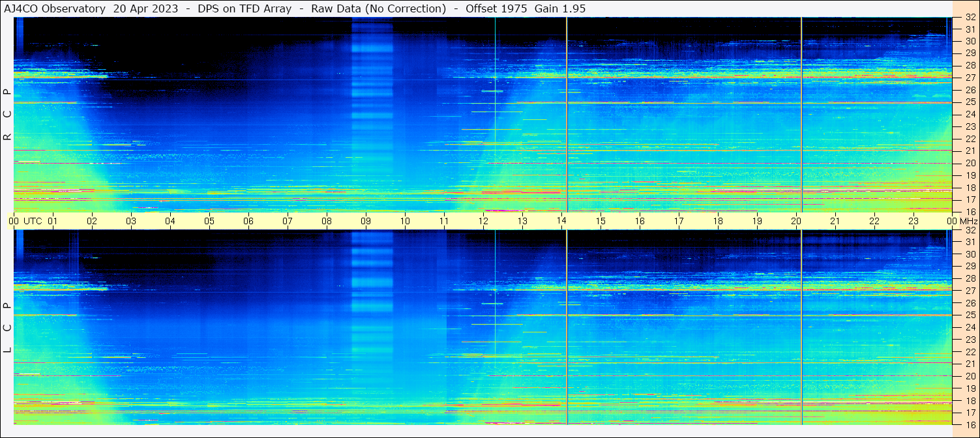Click the 'MHz' unit label
This screenshot has height=438, width=980.
968,221
